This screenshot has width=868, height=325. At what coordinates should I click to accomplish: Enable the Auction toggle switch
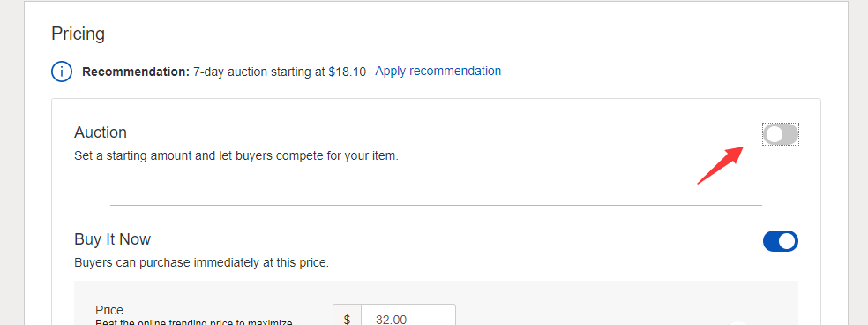(x=781, y=135)
